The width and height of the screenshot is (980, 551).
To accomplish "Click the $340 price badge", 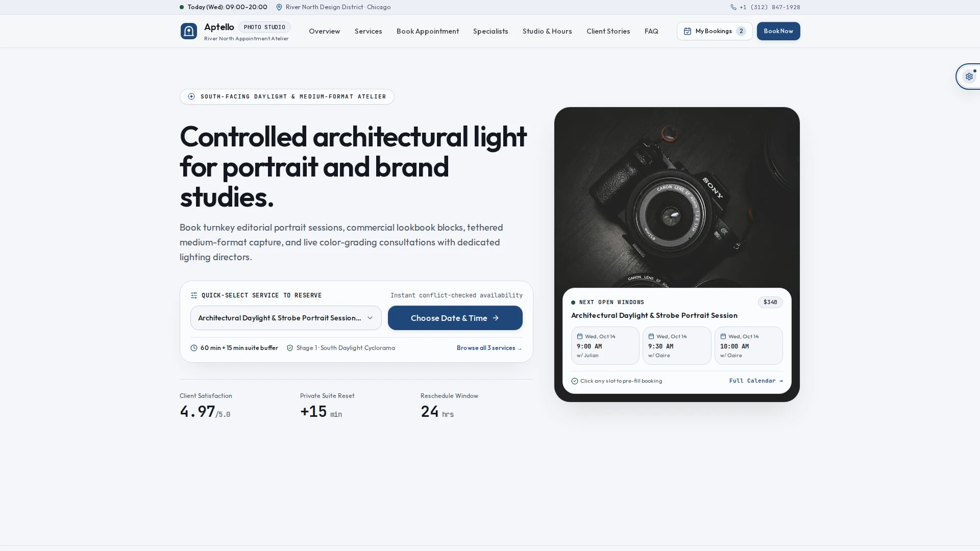I will (770, 302).
